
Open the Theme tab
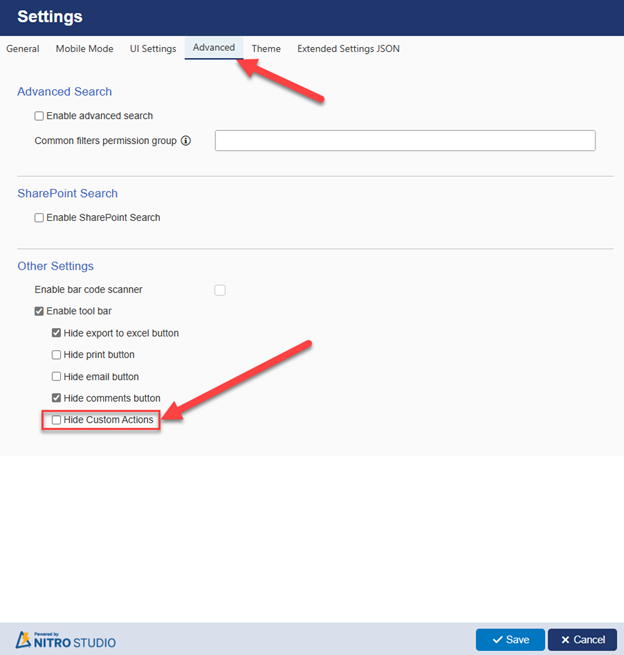[266, 49]
